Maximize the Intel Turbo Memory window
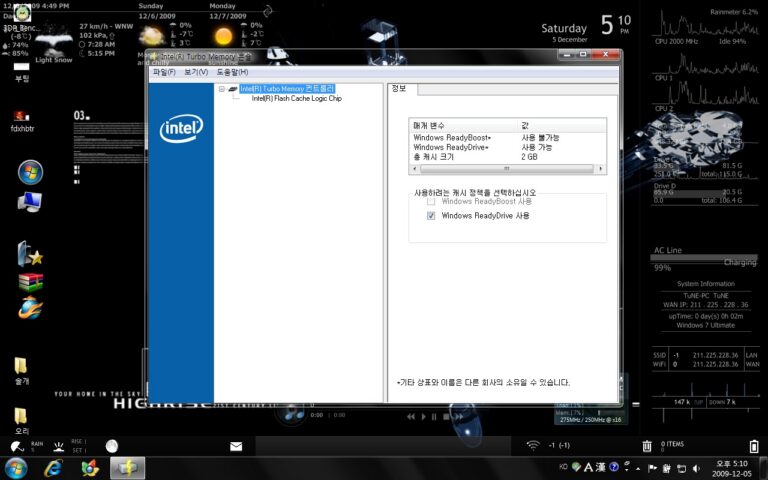 [583, 54]
